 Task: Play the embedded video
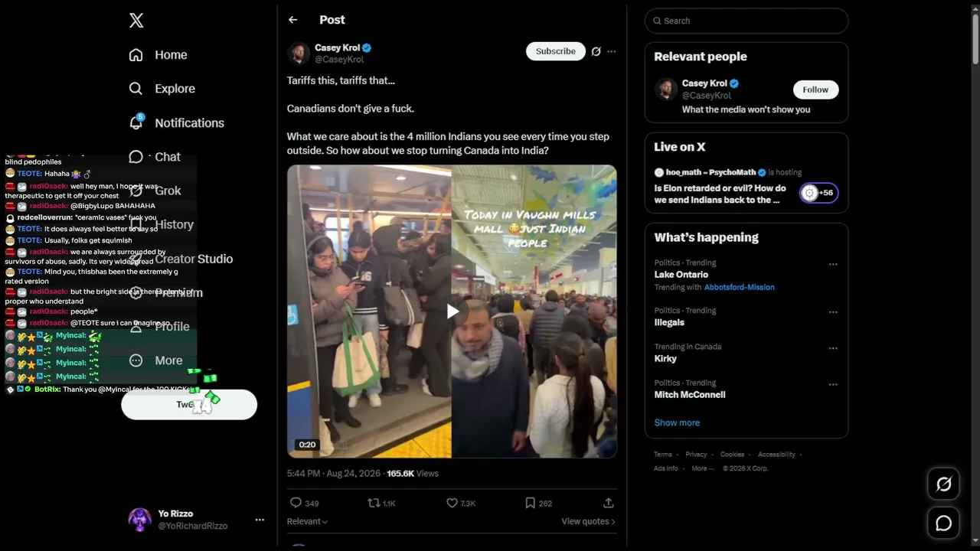452,311
